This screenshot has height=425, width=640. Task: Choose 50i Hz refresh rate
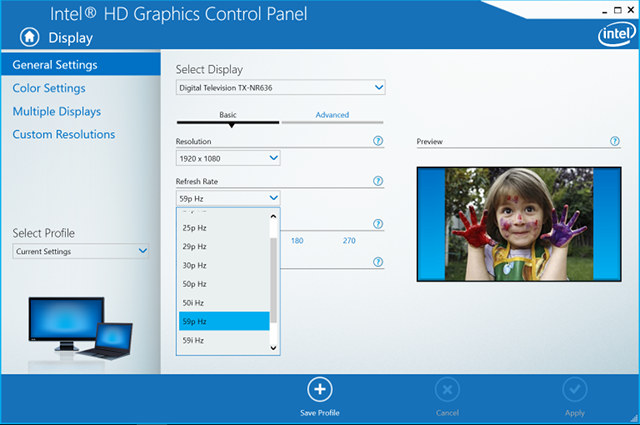pos(224,303)
